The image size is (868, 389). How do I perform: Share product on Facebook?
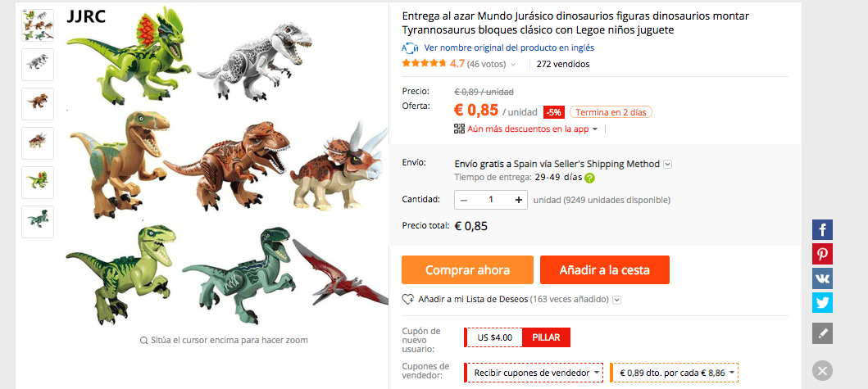[822, 229]
